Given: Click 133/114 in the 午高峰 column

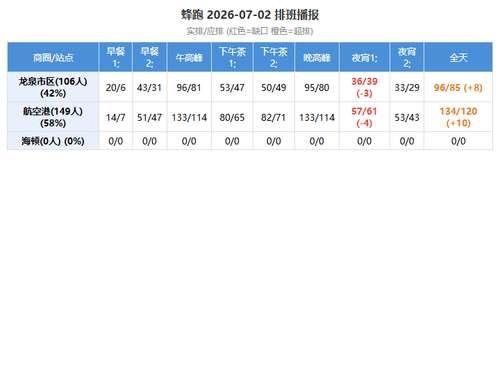Looking at the screenshot, I should (x=189, y=117).
